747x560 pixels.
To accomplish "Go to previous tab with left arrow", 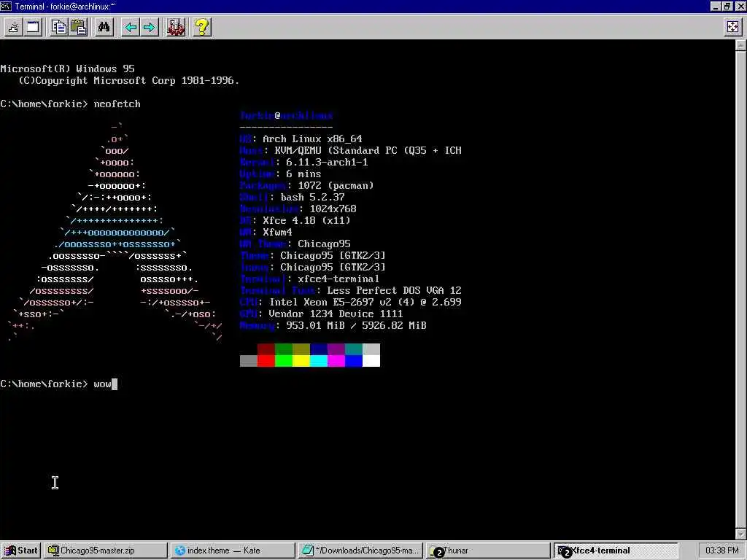I will point(131,27).
